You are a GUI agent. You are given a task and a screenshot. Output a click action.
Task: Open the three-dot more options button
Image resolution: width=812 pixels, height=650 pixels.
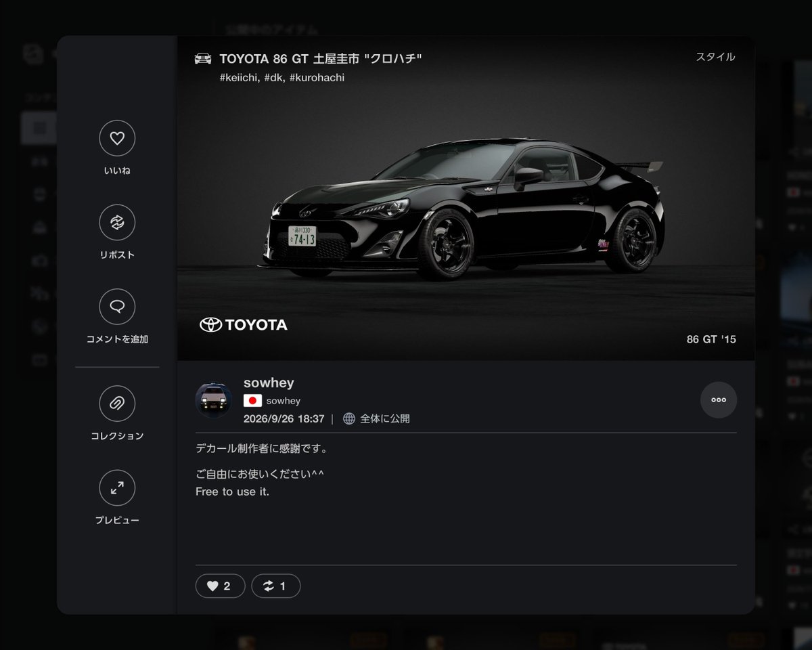[719, 399]
